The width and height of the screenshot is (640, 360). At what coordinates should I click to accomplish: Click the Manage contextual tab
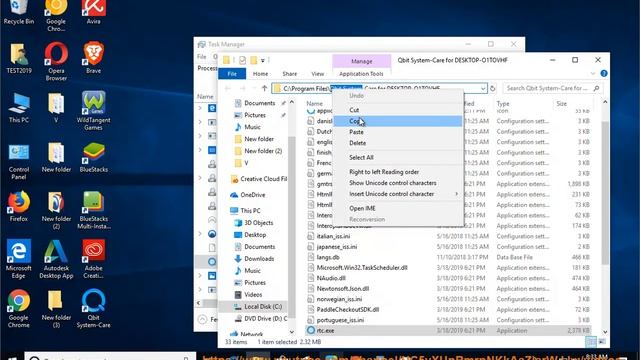point(362,61)
